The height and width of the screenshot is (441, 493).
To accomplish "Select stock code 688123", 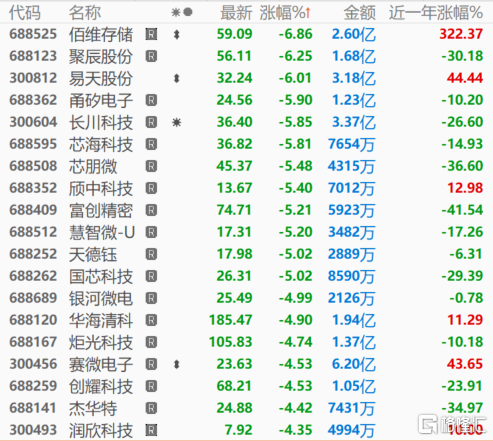I will click(33, 56).
